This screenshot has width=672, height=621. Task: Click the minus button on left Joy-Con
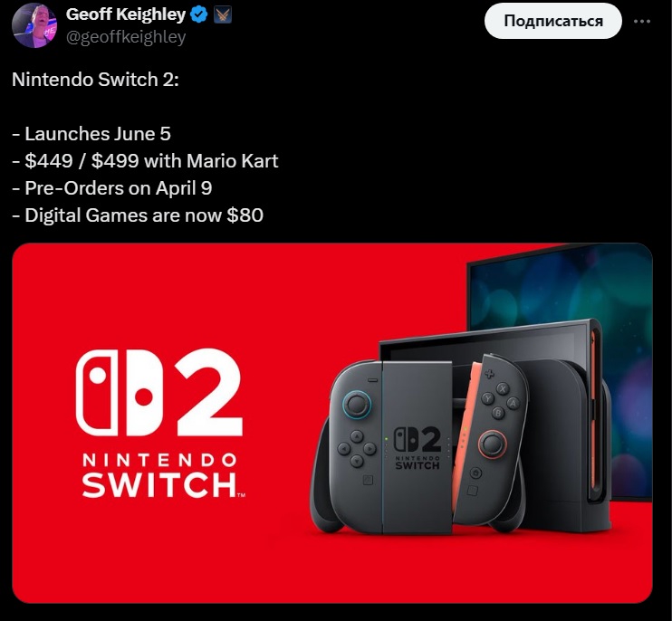[x=373, y=380]
